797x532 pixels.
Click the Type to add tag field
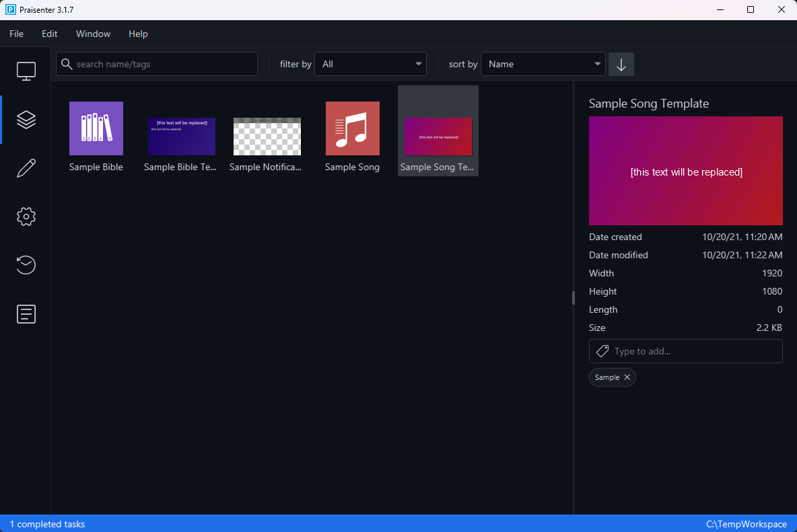point(693,351)
